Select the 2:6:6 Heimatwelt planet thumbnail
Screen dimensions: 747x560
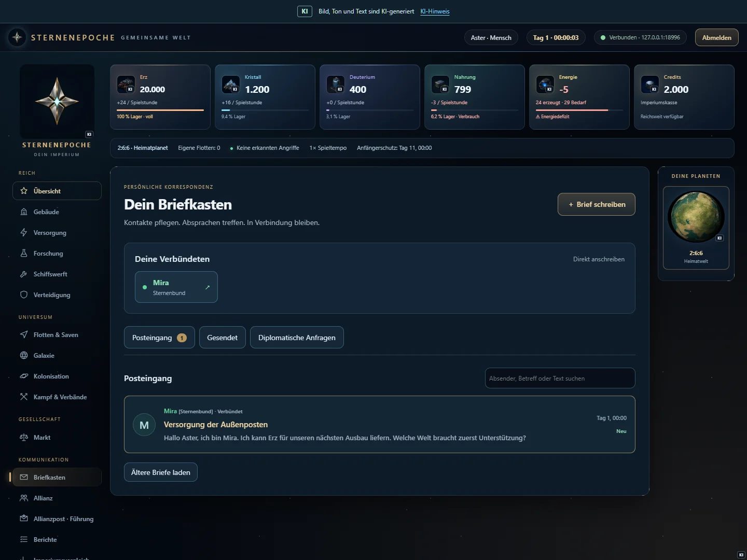coord(696,228)
